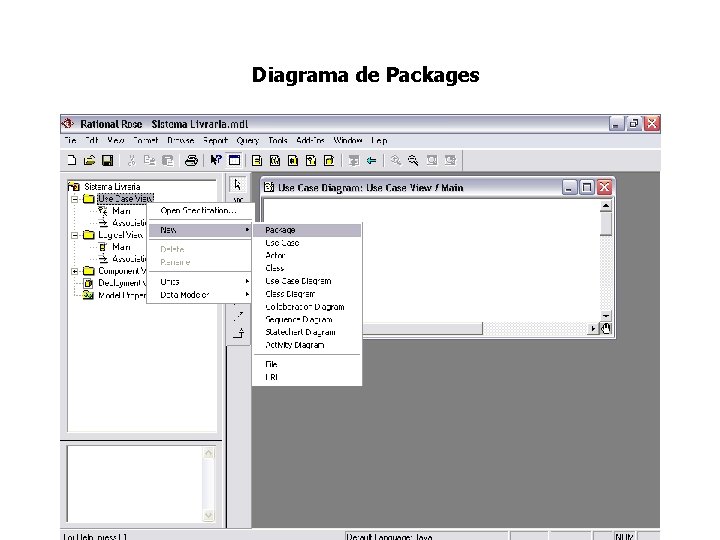Collapse the Logical View folder node
Viewport: 720px width, 540px height.
click(x=75, y=235)
